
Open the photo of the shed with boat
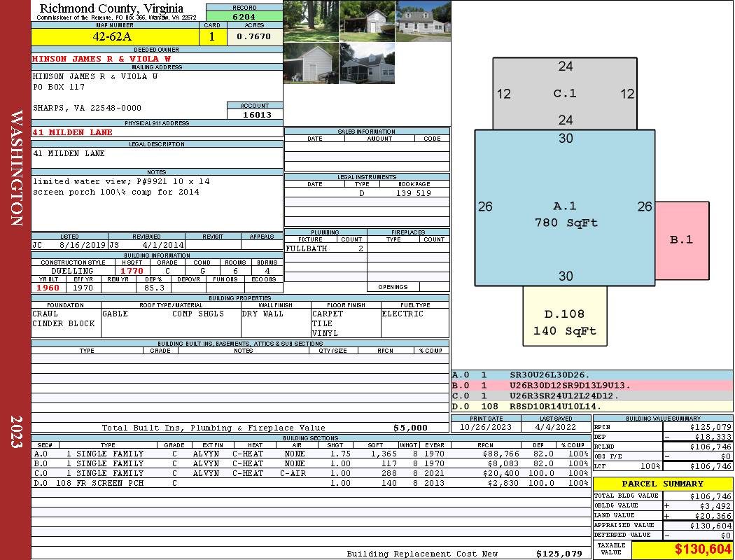point(367,21)
